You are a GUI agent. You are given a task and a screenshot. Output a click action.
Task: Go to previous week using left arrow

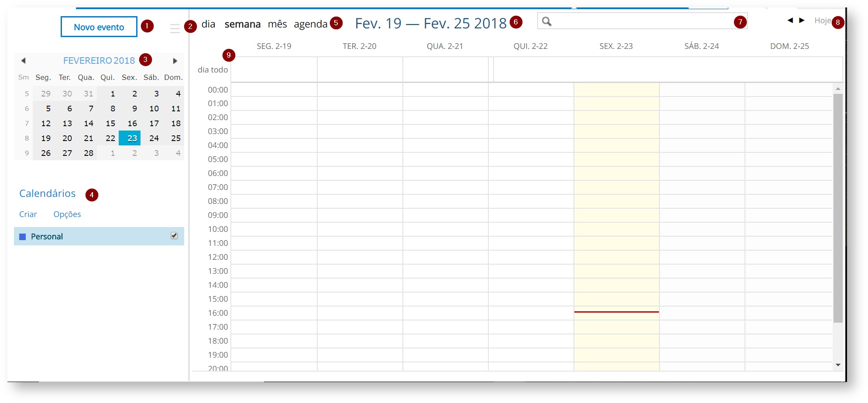coord(790,21)
